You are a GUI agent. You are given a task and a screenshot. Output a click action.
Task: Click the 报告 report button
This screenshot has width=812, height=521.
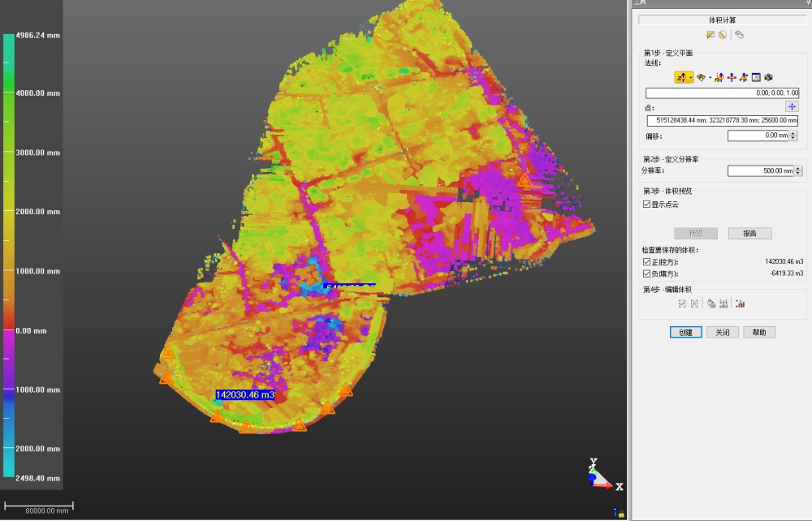pyautogui.click(x=749, y=234)
